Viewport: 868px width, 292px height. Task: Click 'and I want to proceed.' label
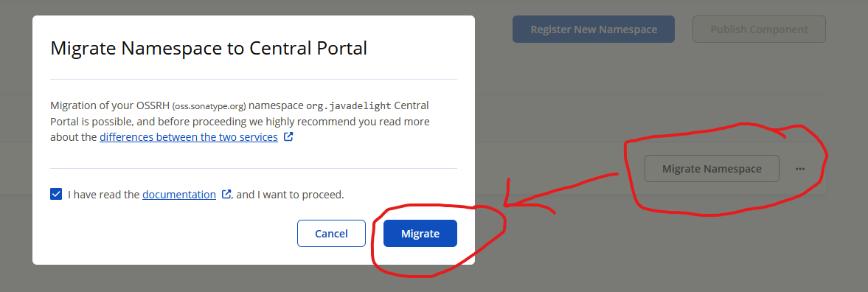[290, 195]
